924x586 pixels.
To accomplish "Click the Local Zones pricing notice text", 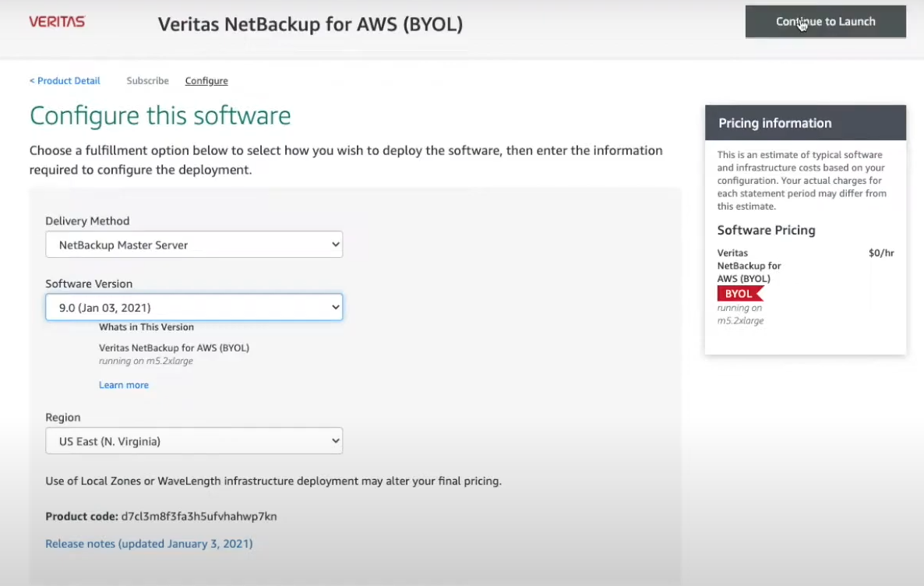I will (x=273, y=481).
